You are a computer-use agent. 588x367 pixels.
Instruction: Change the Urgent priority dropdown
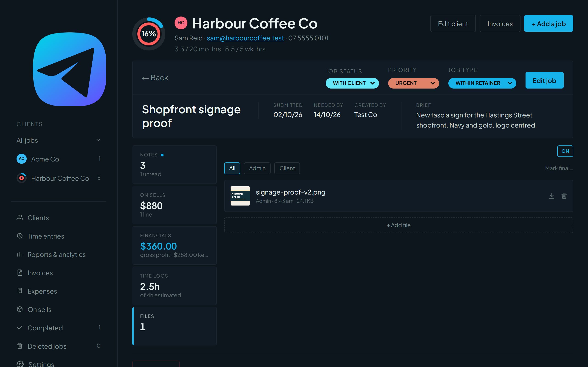tap(413, 83)
